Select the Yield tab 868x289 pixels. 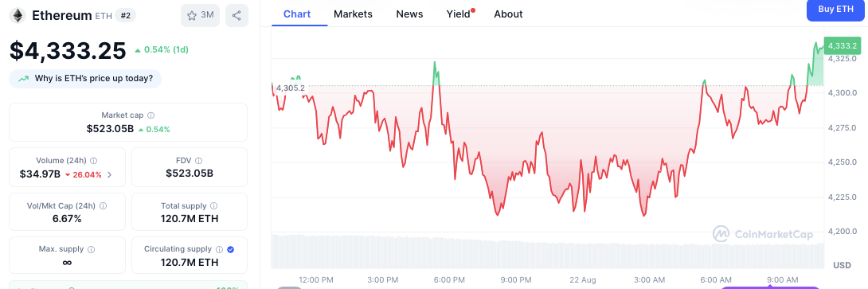point(460,14)
